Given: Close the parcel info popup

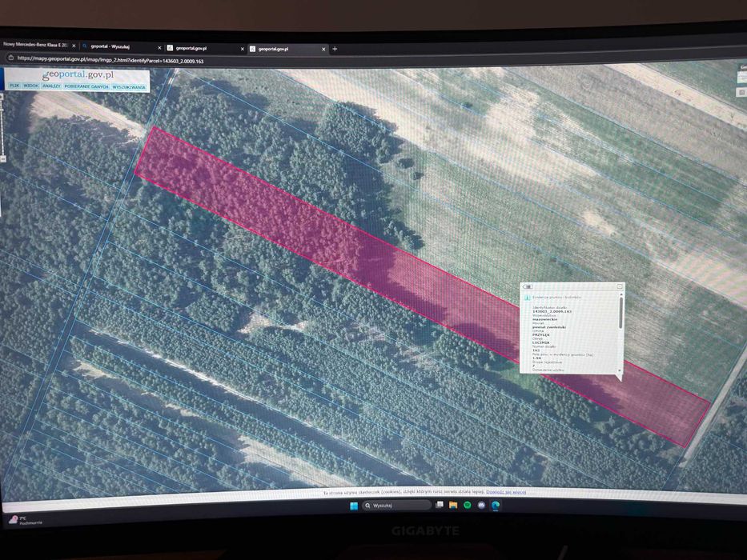Looking at the screenshot, I should (620, 286).
